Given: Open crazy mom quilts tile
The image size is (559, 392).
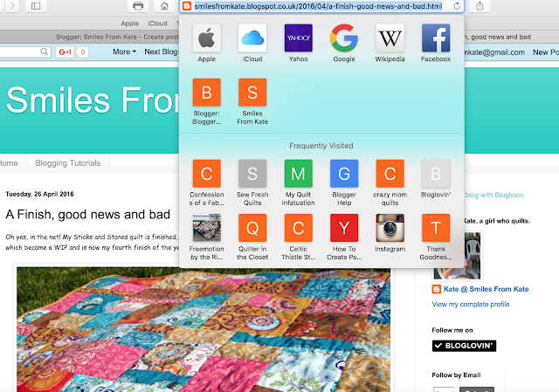Looking at the screenshot, I should [x=390, y=174].
